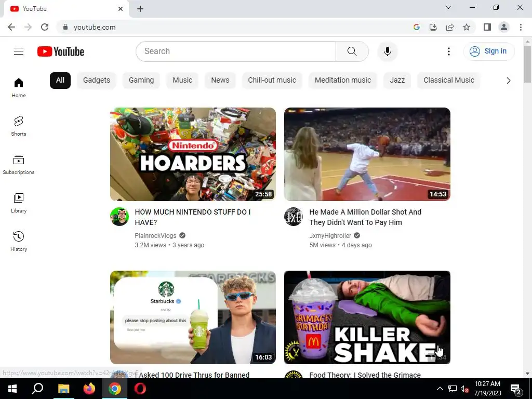Image resolution: width=532 pixels, height=399 pixels.
Task: Open Opera from the taskbar
Action: (140, 389)
